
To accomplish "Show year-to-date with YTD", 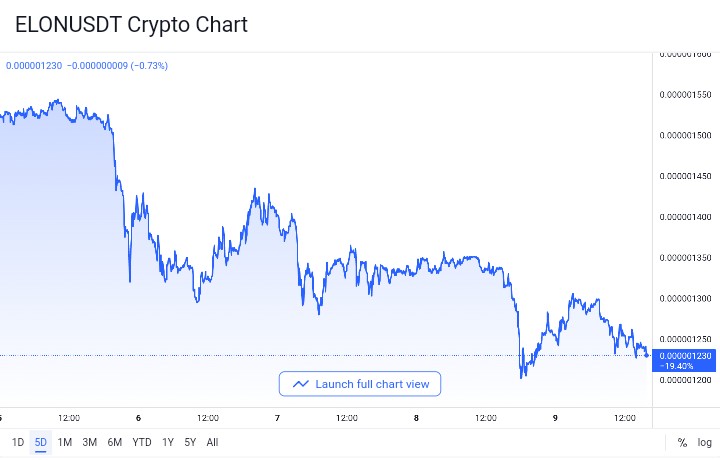I will click(142, 442).
